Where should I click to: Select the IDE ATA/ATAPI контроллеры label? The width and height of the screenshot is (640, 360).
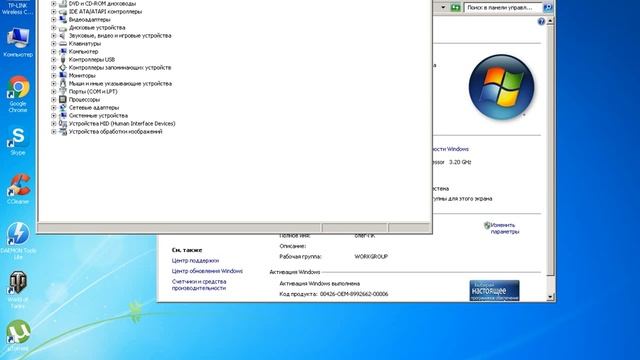105,12
